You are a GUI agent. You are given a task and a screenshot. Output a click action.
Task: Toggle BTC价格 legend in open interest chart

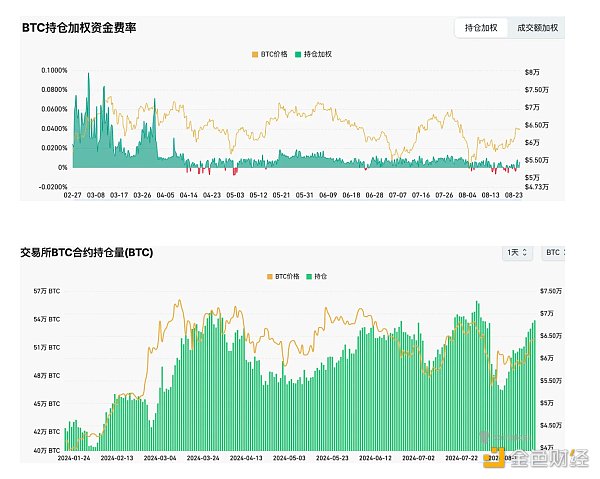(283, 275)
